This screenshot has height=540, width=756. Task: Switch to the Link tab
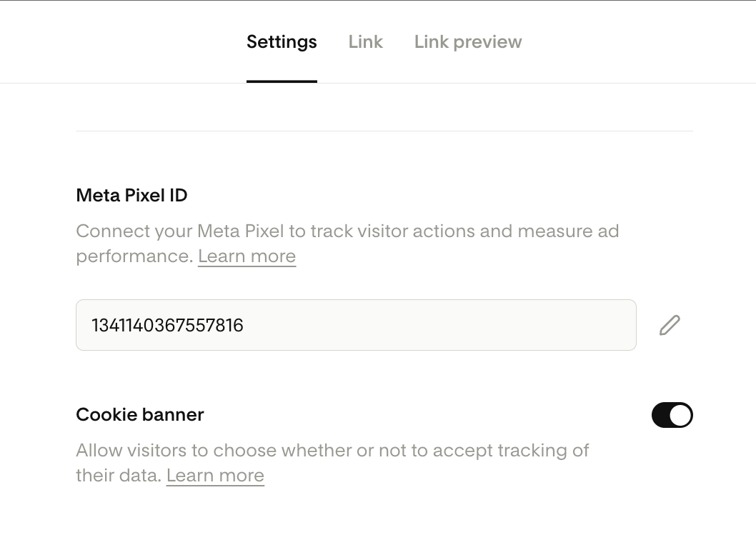coord(365,42)
